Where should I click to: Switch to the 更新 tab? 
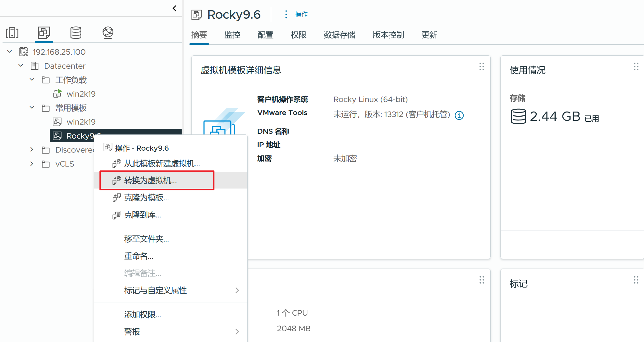click(x=429, y=35)
